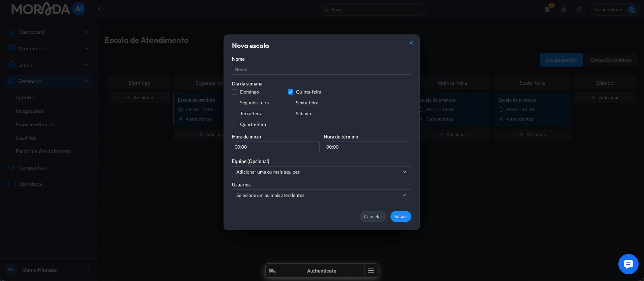Click the Salvar button
Image resolution: width=644 pixels, height=281 pixels.
tap(401, 216)
